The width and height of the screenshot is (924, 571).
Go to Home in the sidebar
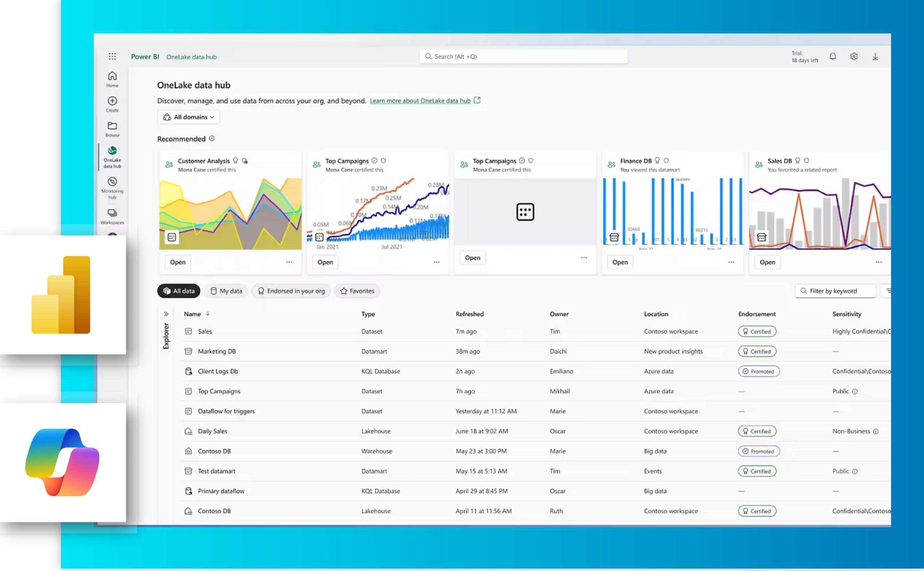coord(112,79)
